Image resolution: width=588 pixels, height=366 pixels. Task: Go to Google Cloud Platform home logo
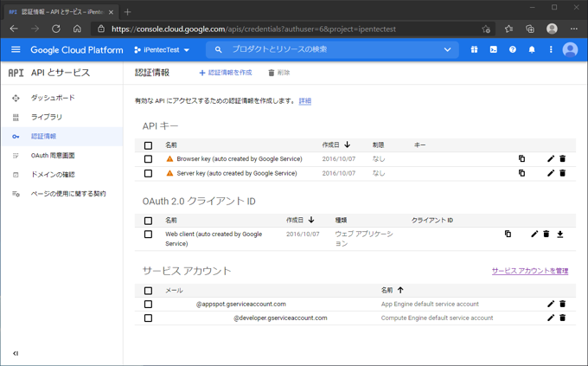[x=76, y=50]
